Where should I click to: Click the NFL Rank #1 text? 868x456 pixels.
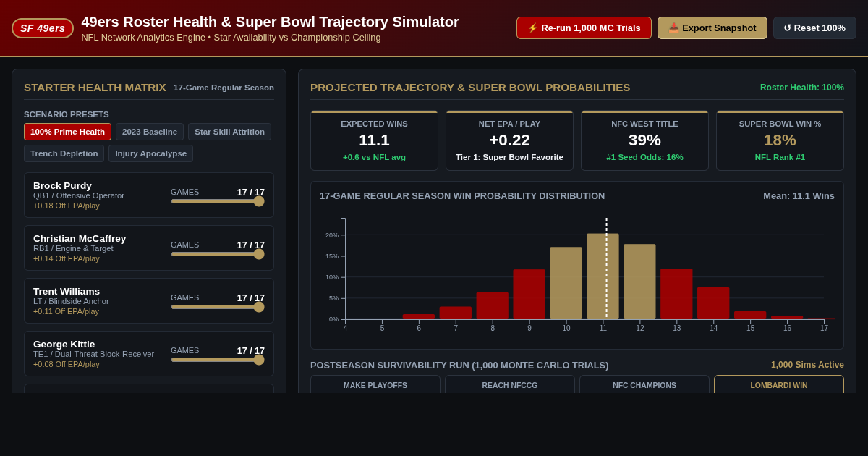pyautogui.click(x=780, y=157)
